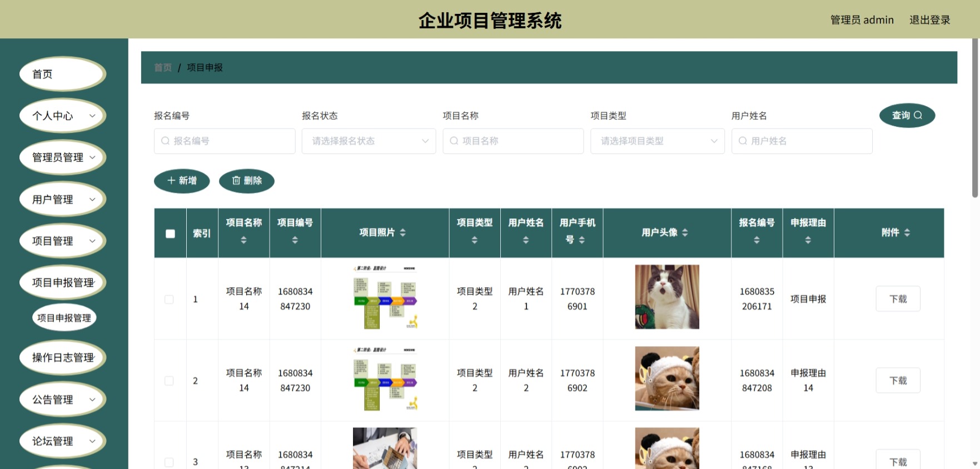Click the 新增 button
This screenshot has width=980, height=469.
pyautogui.click(x=182, y=181)
